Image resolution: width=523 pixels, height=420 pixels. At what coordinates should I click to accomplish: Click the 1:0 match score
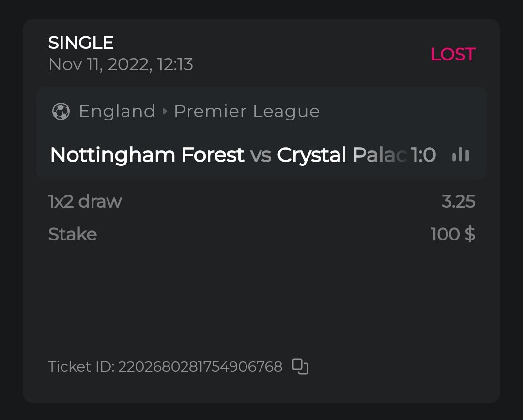(x=423, y=155)
